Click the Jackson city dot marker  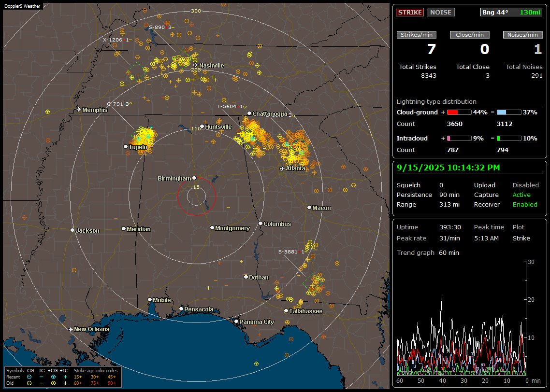72,230
